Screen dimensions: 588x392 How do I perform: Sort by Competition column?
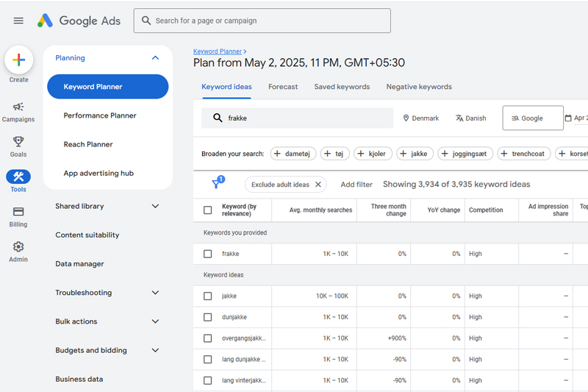[486, 210]
